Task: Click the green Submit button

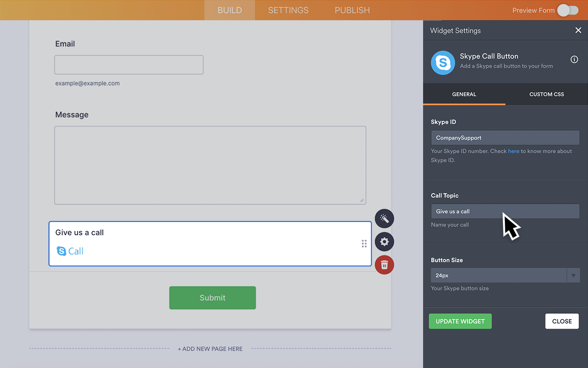Action: click(212, 298)
